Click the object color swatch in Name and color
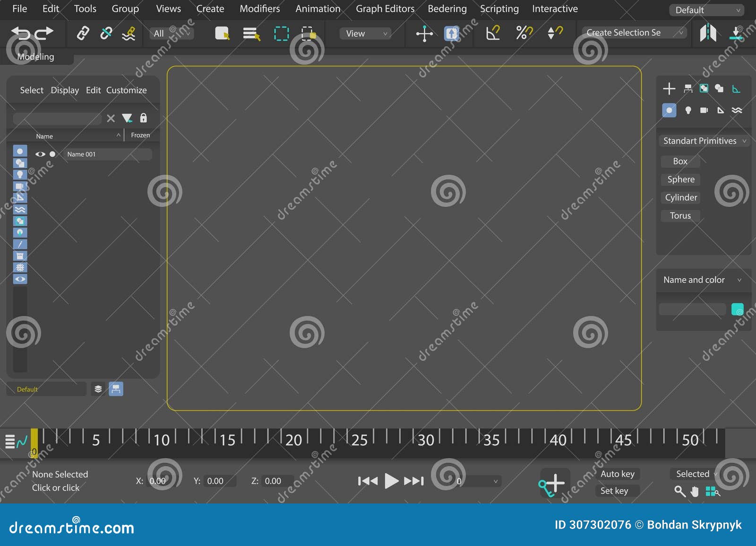756x546 pixels. 738,309
